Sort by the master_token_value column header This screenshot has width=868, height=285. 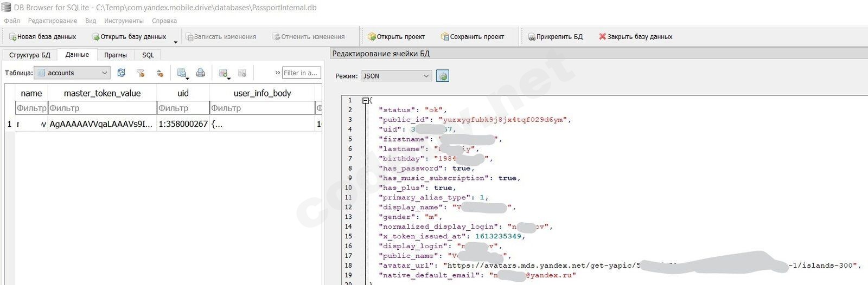click(103, 93)
